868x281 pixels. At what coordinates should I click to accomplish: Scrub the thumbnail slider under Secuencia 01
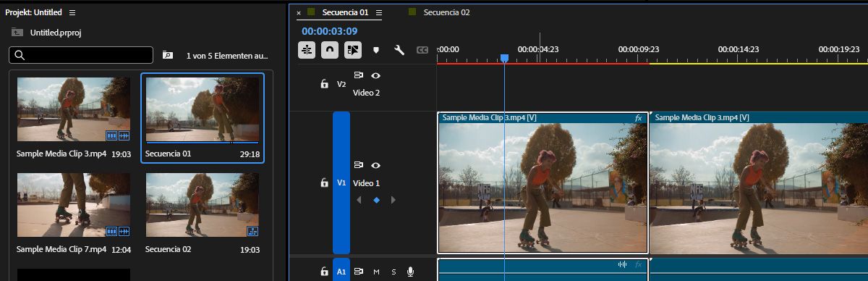point(203,143)
